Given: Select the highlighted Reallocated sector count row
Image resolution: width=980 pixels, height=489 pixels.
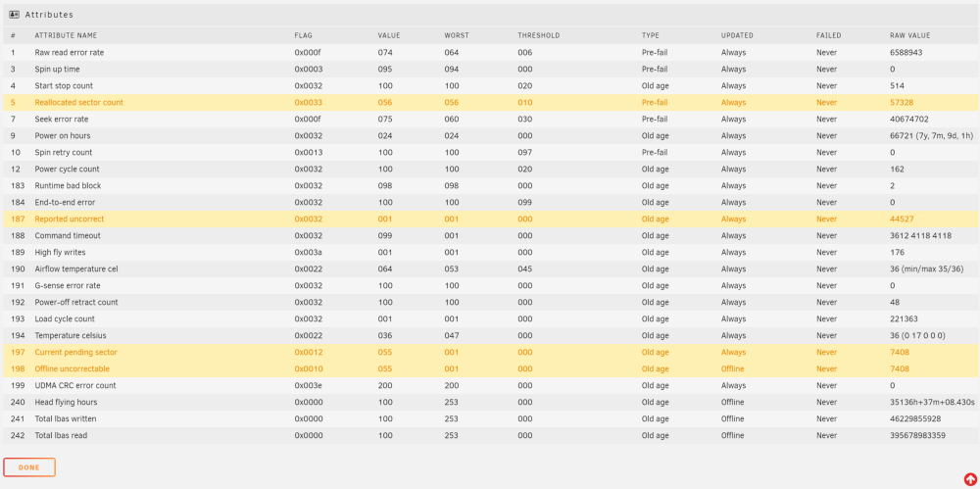Looking at the screenshot, I should (490, 103).
